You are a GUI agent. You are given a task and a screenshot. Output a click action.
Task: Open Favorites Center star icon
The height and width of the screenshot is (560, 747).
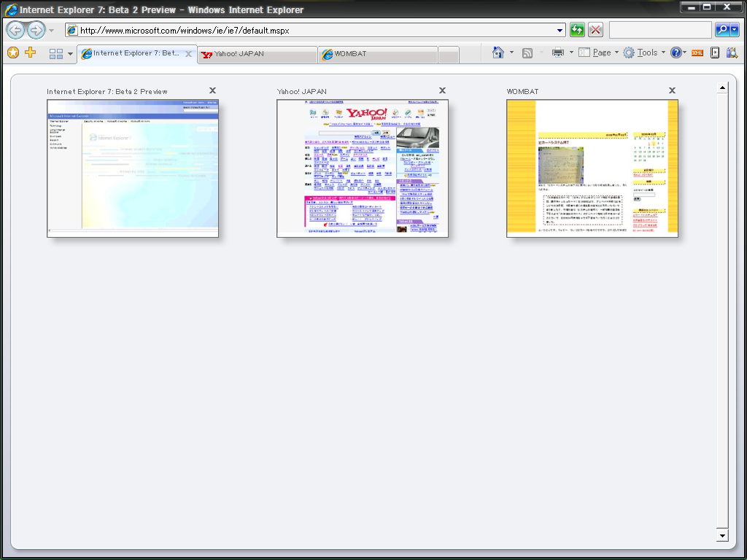tap(13, 52)
